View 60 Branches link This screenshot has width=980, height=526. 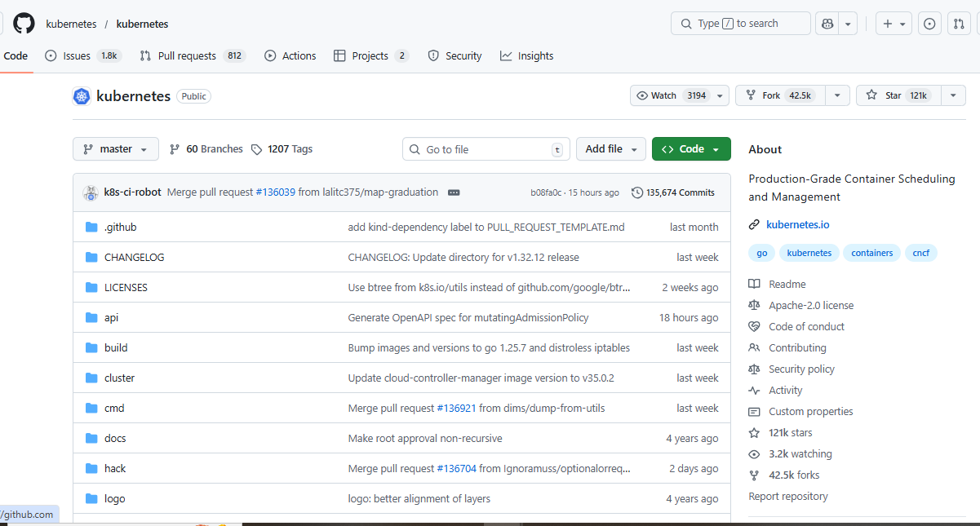(206, 149)
